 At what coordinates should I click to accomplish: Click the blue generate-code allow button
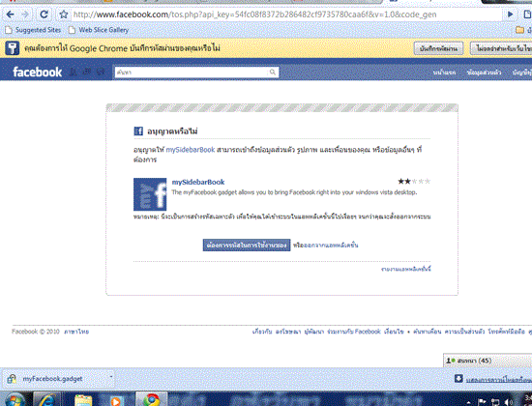click(x=247, y=245)
